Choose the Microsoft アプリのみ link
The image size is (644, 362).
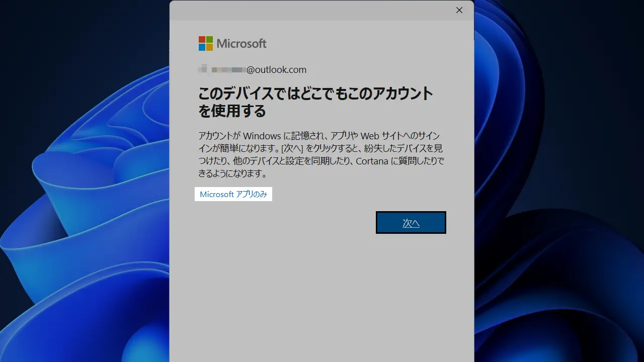(x=233, y=194)
